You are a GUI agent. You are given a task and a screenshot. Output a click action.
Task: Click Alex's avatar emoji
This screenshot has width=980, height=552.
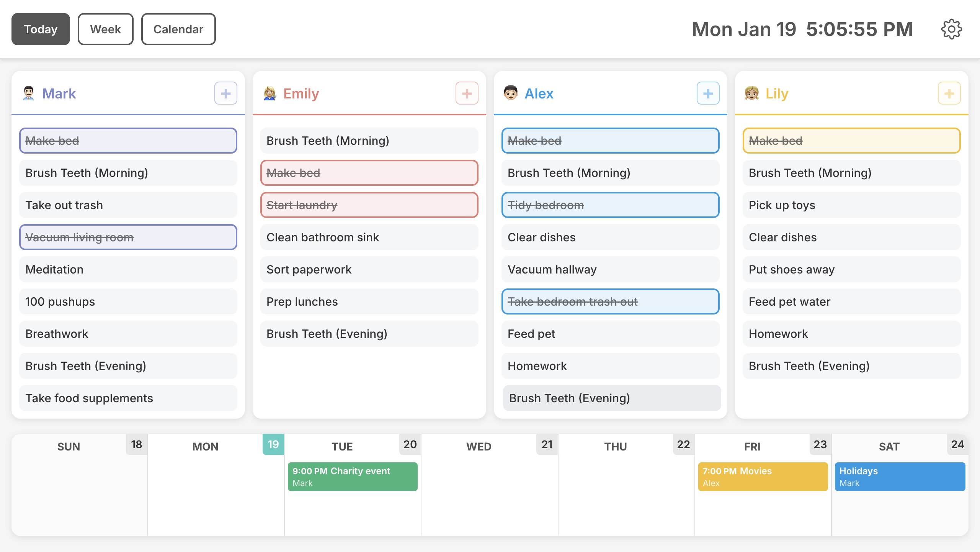click(x=511, y=93)
